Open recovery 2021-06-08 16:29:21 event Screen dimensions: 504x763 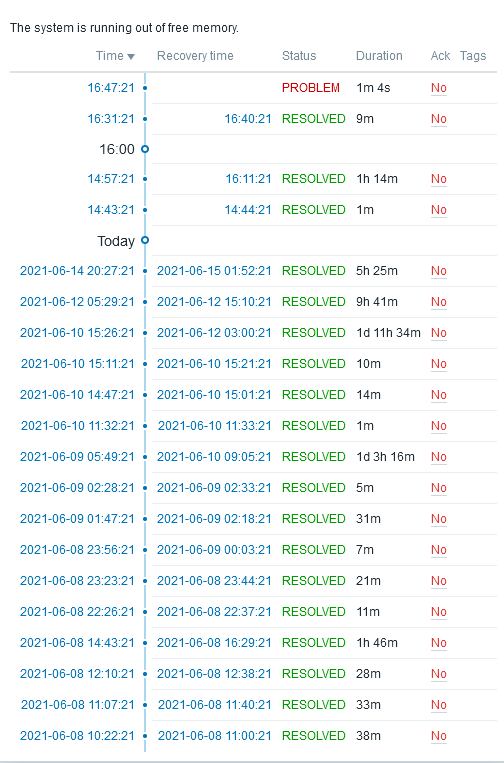(x=214, y=643)
